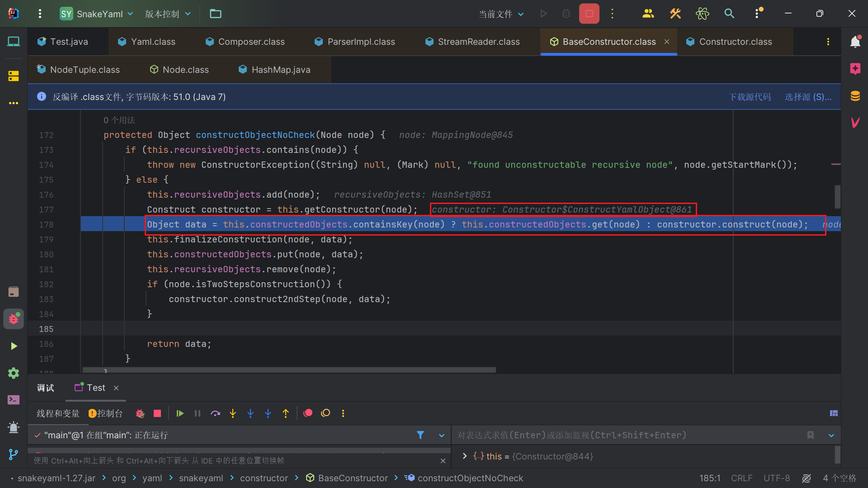The width and height of the screenshot is (868, 488).
Task: Switch to Constructor.class tab
Action: [x=736, y=42]
